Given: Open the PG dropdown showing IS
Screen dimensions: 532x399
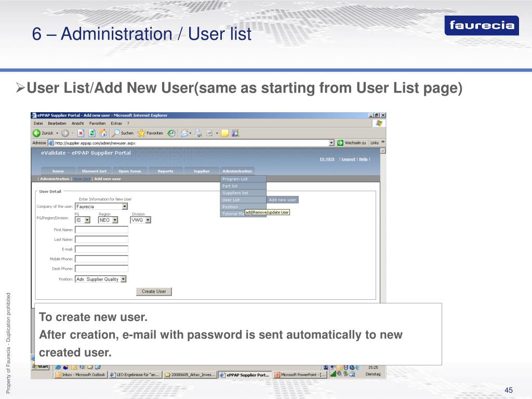Looking at the screenshot, I should click(83, 220).
